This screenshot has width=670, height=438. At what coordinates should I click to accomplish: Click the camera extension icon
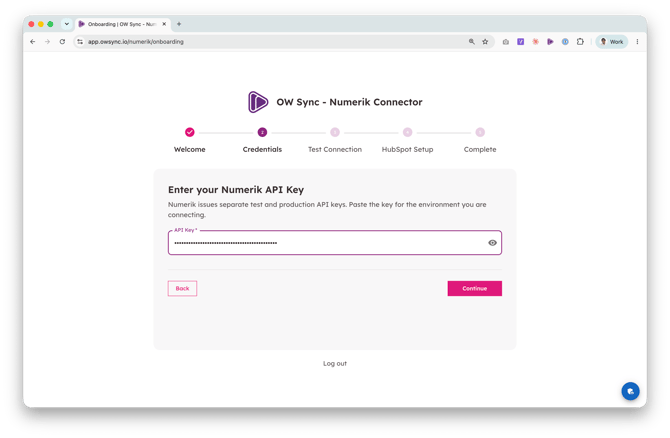pyautogui.click(x=505, y=41)
